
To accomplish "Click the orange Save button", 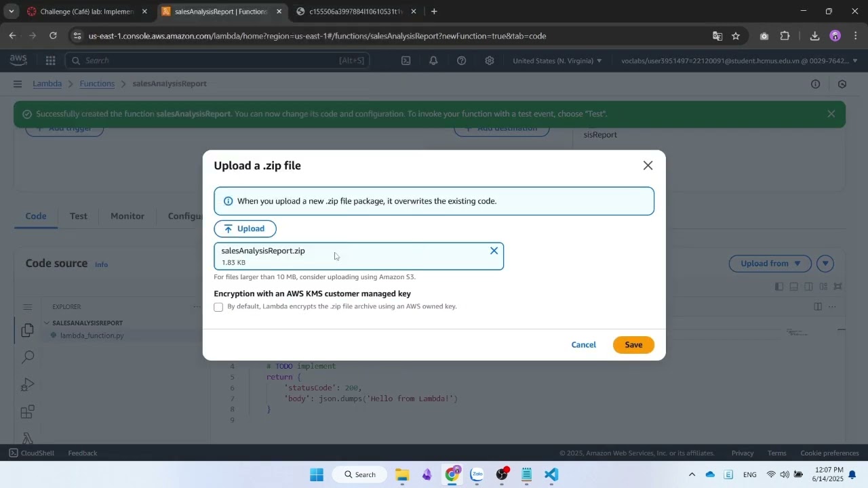I will [x=633, y=345].
